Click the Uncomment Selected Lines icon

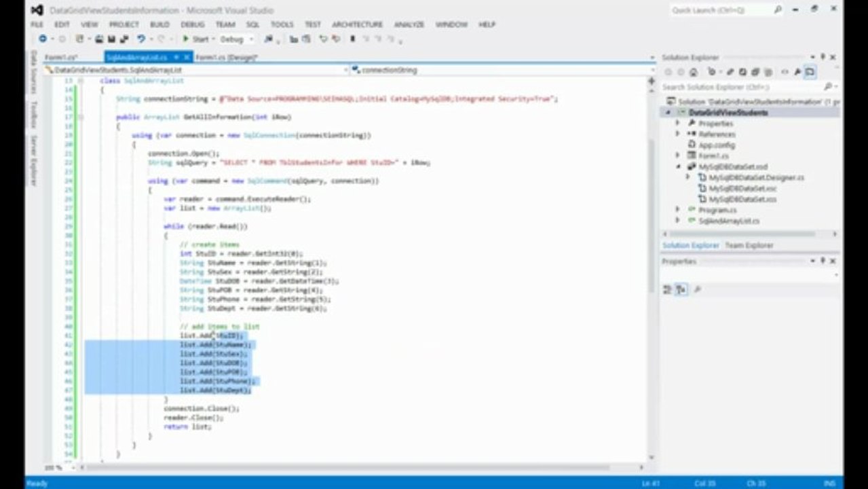336,39
